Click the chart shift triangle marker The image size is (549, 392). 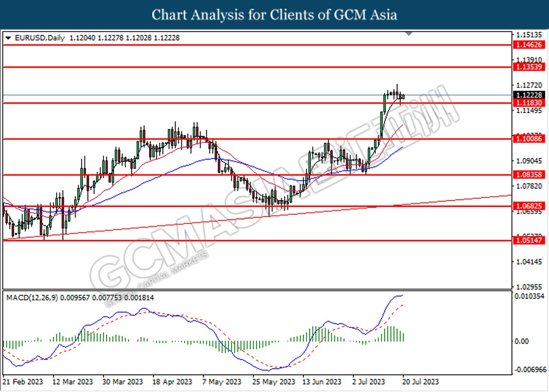tap(409, 34)
